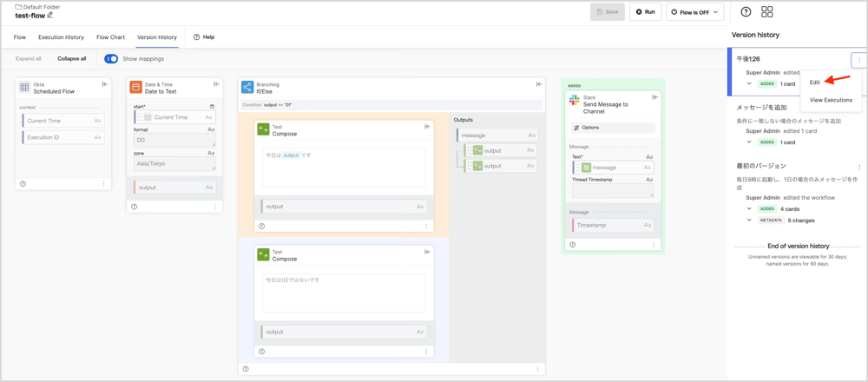Viewport: 868px width, 382px height.
Task: Open the Help link in tab bar
Action: [x=204, y=37]
